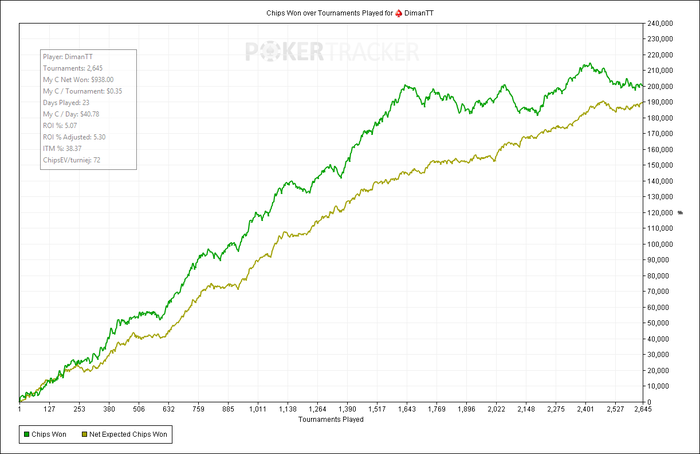The width and height of the screenshot is (700, 454).
Task: Click the x-axis tick label 380
Action: pos(109,409)
